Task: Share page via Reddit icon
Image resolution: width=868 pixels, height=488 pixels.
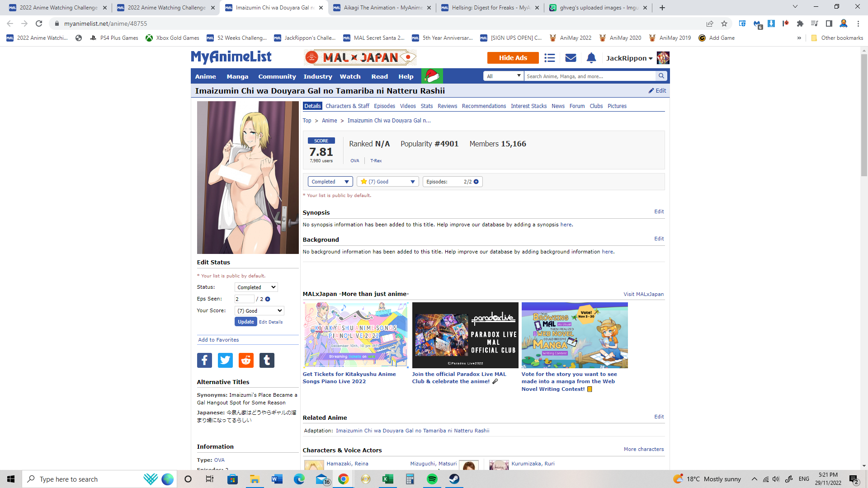Action: tap(246, 360)
